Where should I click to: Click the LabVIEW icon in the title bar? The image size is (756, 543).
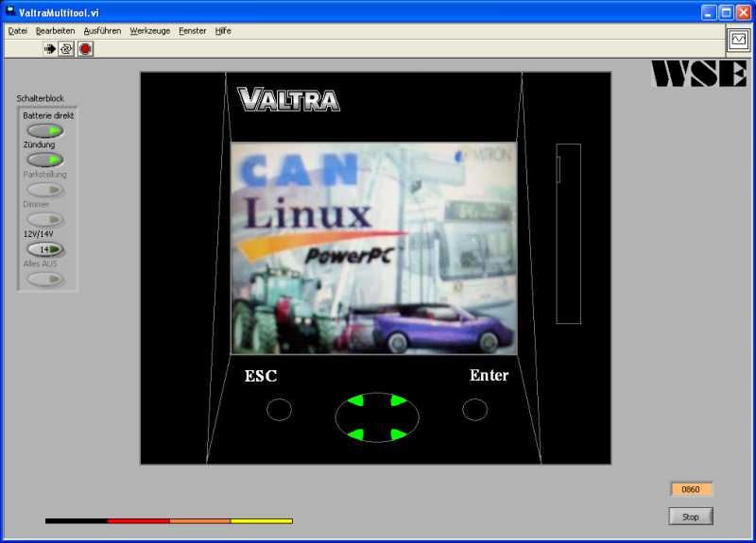click(x=10, y=11)
